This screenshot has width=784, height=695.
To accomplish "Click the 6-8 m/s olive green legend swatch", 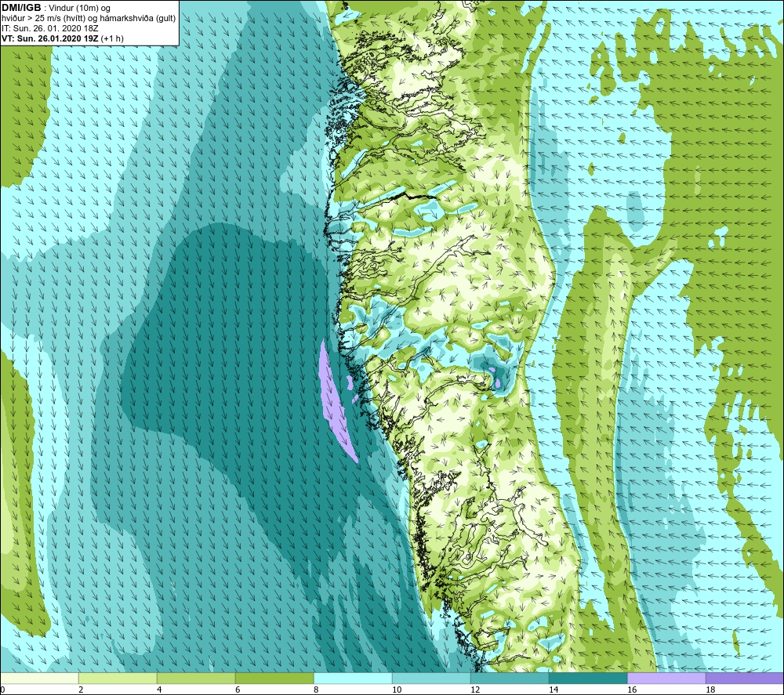I will (x=274, y=678).
